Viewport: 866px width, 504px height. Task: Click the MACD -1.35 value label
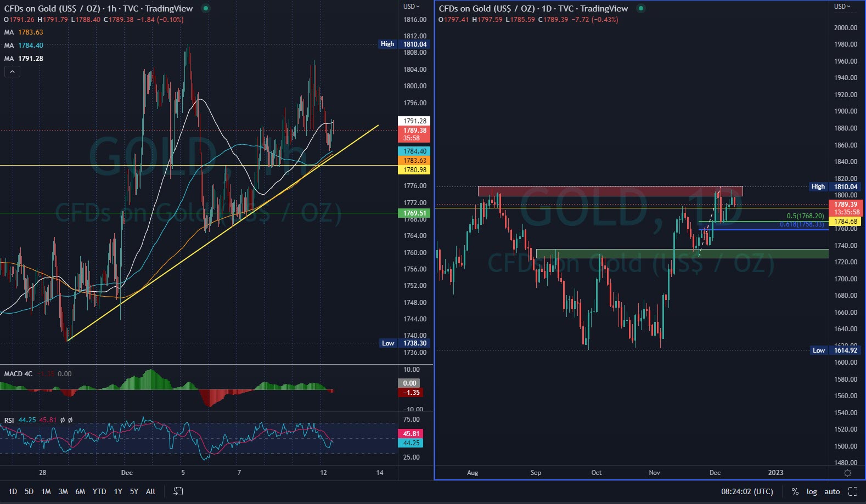coord(411,393)
